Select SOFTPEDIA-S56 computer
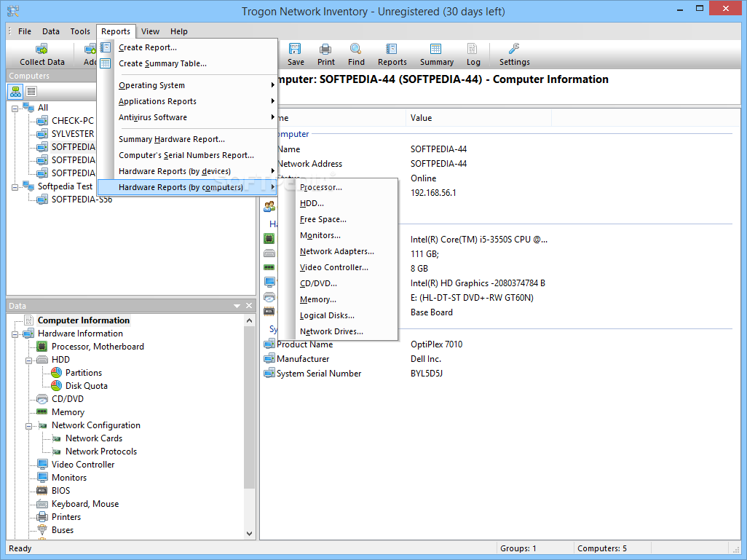The image size is (747, 560). click(82, 200)
